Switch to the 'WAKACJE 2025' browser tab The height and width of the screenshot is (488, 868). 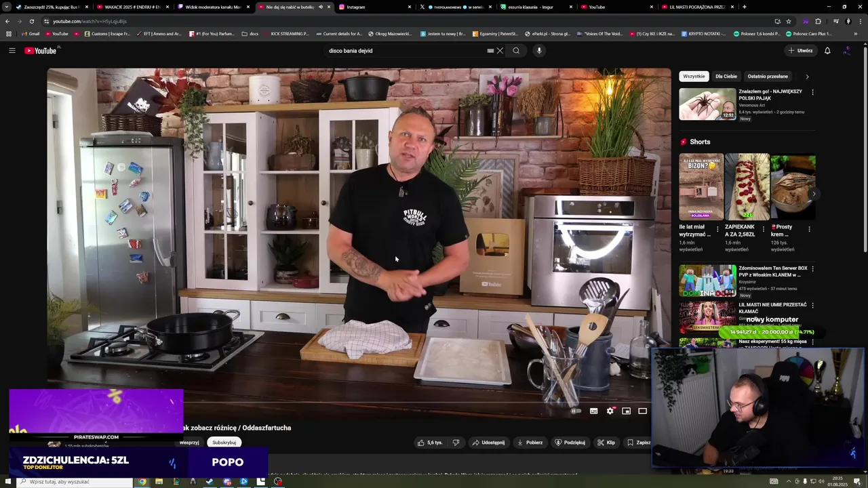132,7
